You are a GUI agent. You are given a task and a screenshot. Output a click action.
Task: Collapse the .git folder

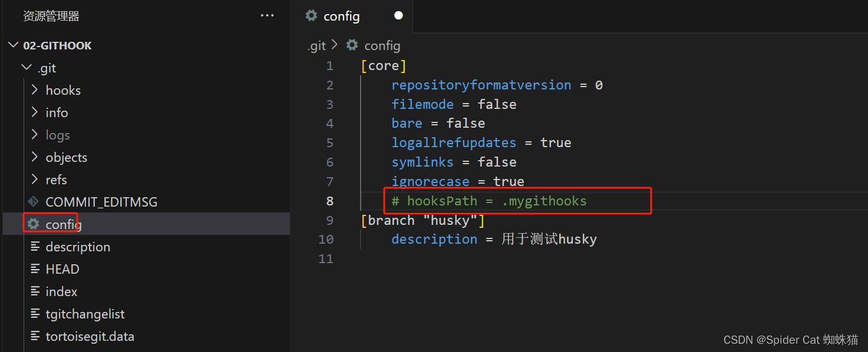coord(27,68)
